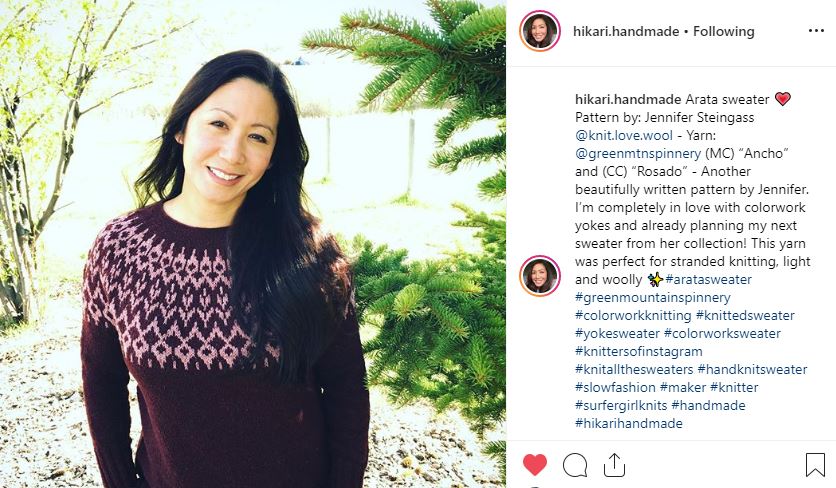
Task: Open the #aratasweater hashtag
Action: pos(709,279)
